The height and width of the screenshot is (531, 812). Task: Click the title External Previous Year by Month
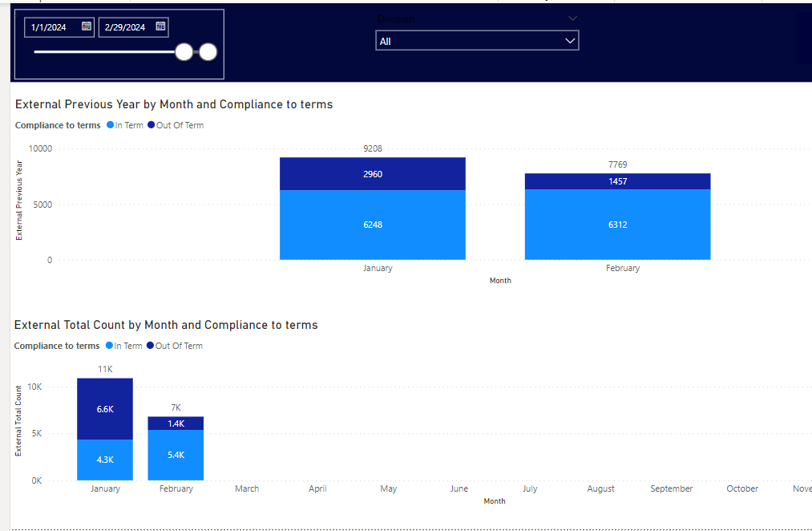pyautogui.click(x=174, y=104)
